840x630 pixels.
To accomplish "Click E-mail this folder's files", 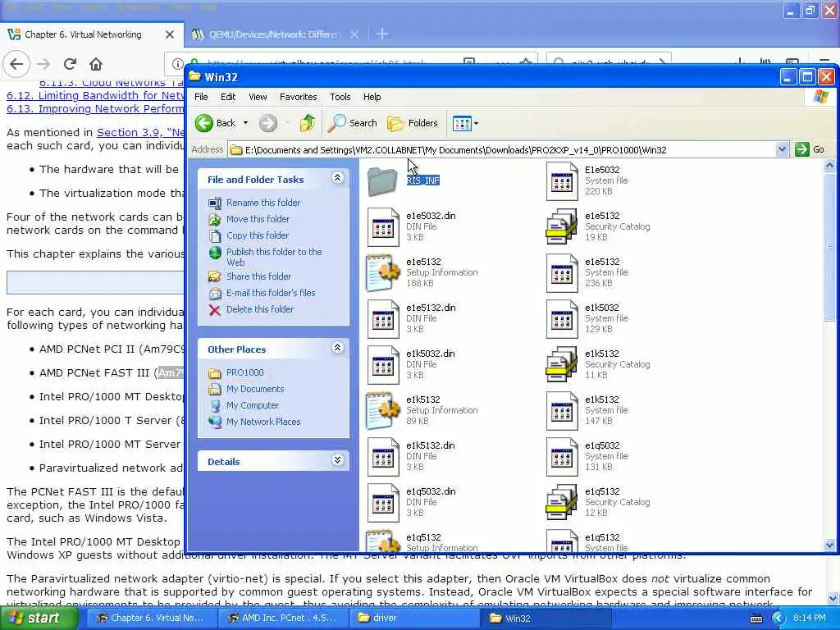I will click(271, 293).
